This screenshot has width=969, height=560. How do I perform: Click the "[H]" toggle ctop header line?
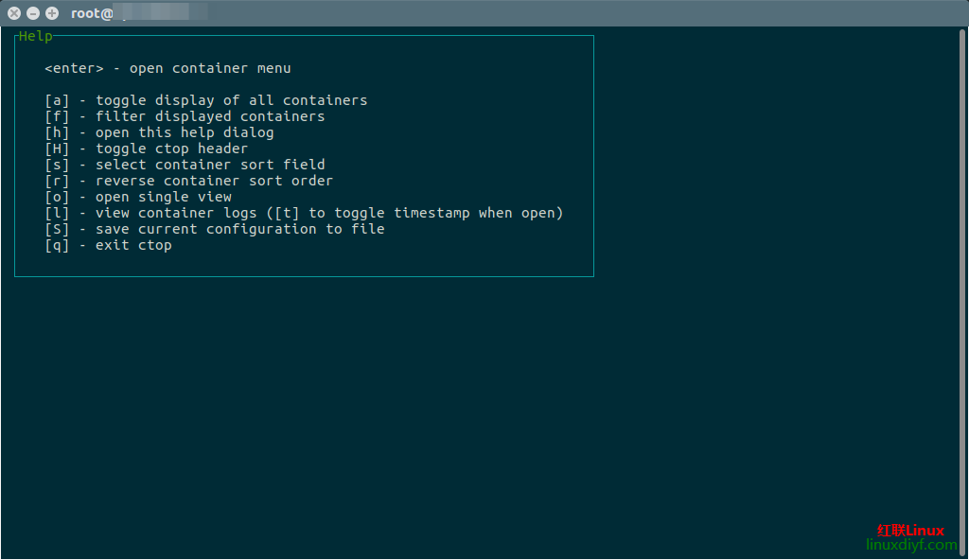click(x=146, y=149)
